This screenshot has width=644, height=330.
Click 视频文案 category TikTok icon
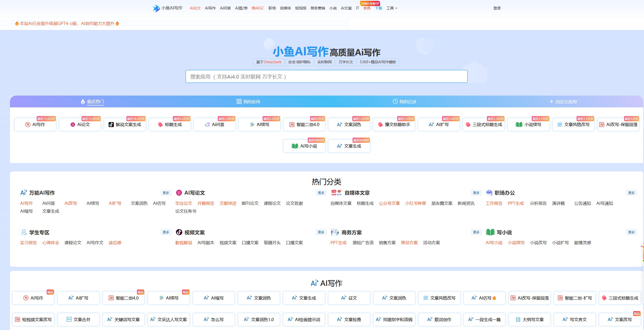click(x=179, y=232)
